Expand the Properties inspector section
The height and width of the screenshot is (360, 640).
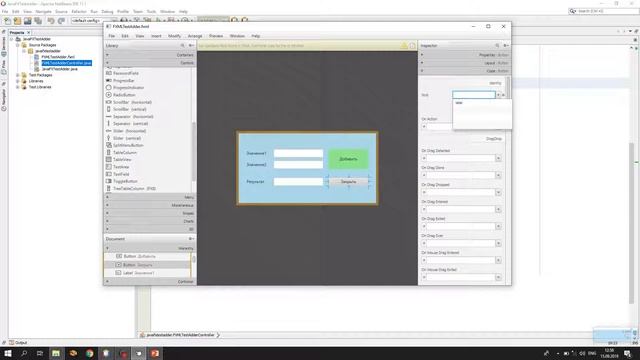(464, 55)
